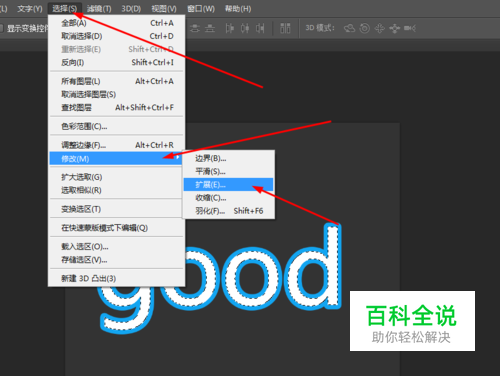
Task: Choose 在快速蒙版模式下编辑(Q) entry
Action: tap(117, 228)
